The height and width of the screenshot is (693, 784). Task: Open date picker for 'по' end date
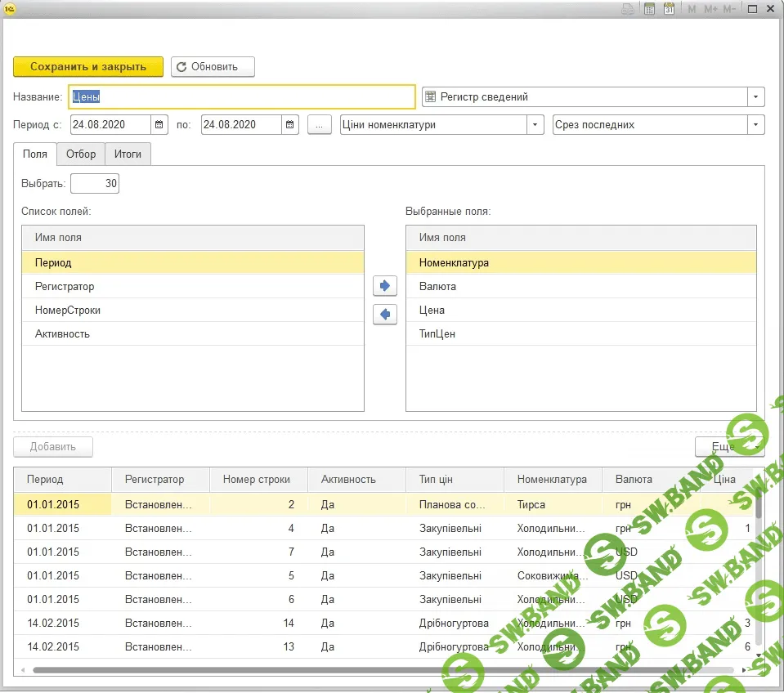coord(290,125)
